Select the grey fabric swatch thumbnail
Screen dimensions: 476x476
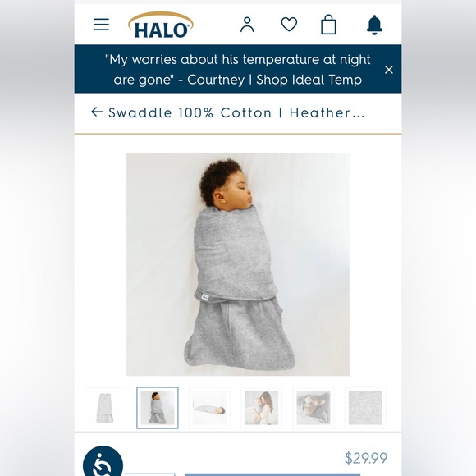click(365, 408)
